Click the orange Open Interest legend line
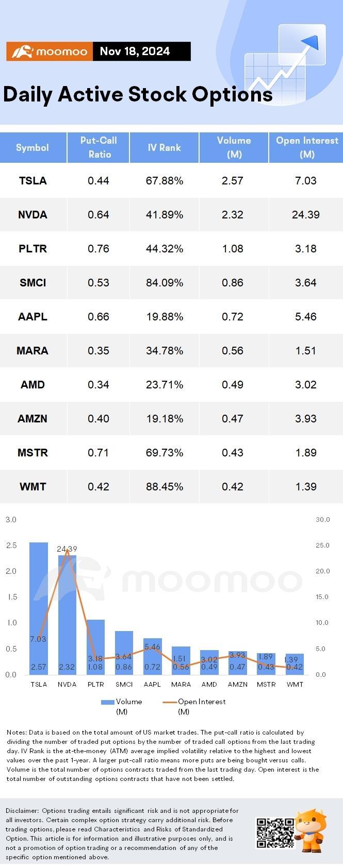The image size is (343, 868). 170,702
